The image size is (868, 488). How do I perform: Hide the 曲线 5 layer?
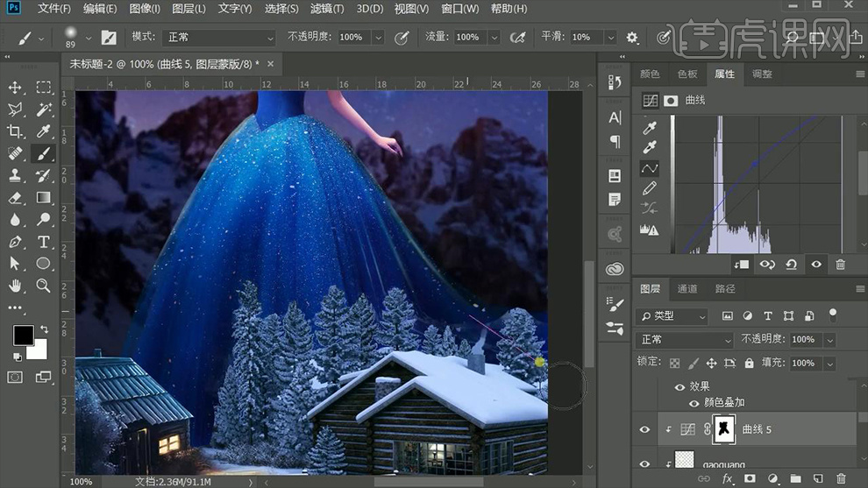point(644,429)
